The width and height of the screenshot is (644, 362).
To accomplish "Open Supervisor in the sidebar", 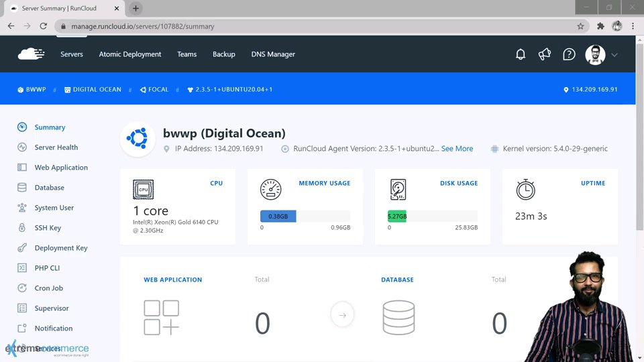I will pos(52,308).
